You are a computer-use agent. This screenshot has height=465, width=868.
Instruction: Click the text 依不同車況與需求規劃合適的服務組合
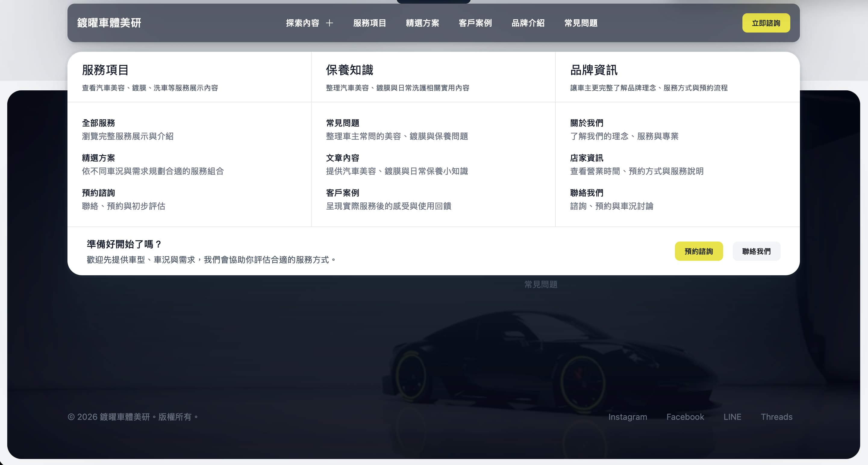(153, 171)
